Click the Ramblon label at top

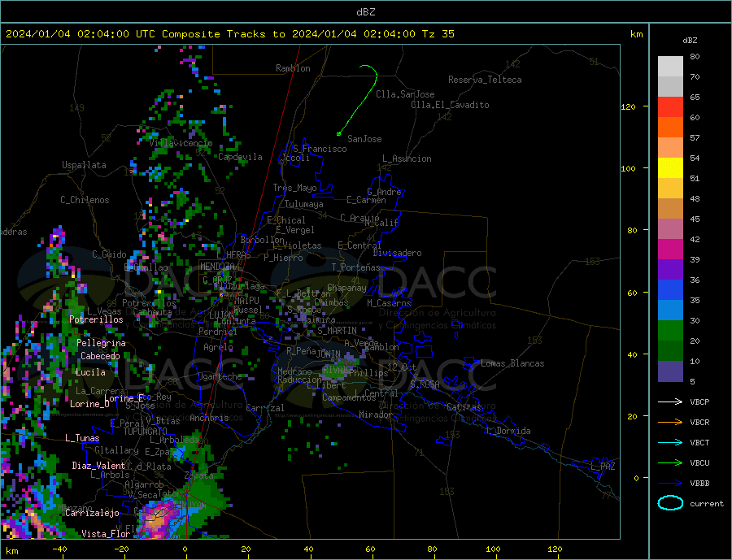click(293, 68)
